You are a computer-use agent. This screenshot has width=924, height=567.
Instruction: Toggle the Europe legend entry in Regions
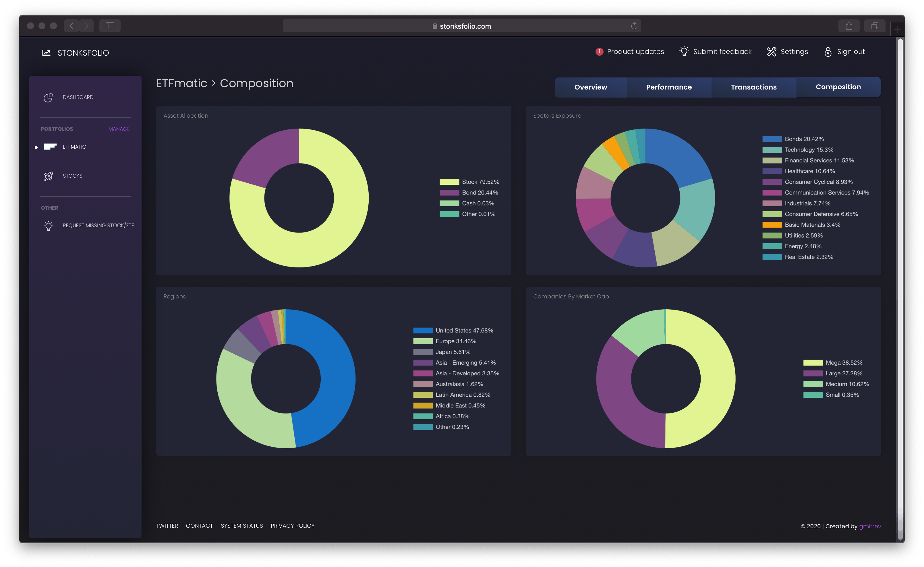(455, 341)
